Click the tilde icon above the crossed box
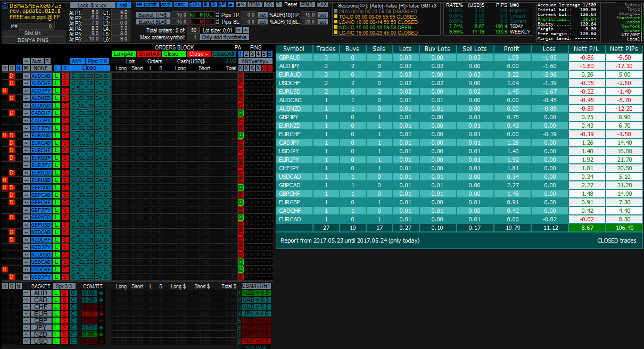This screenshot has width=644, height=349. coord(27,61)
